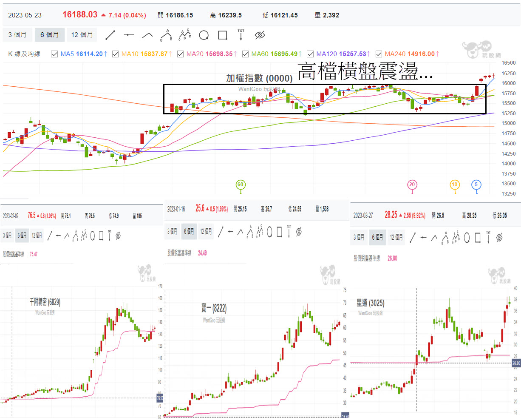
Task: Select the TXT text annotation tool
Action: (x=241, y=35)
